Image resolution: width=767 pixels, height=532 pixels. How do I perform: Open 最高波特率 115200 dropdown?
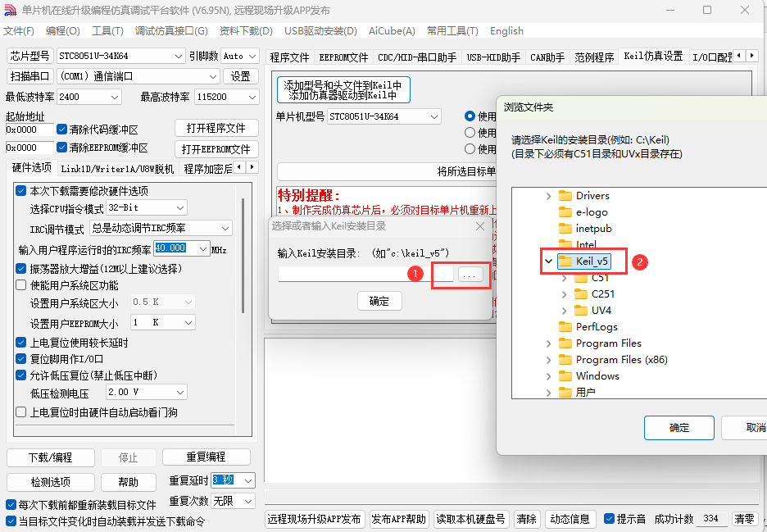pos(226,97)
